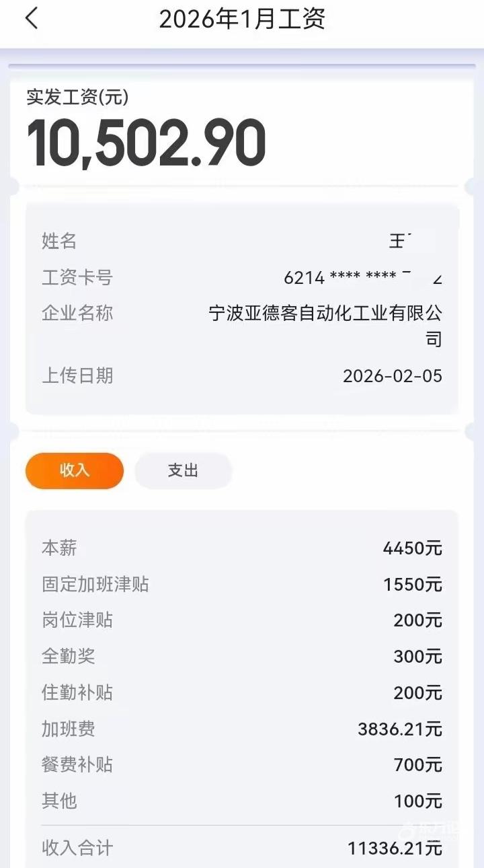Tap the 其他 100元 row

242,801
